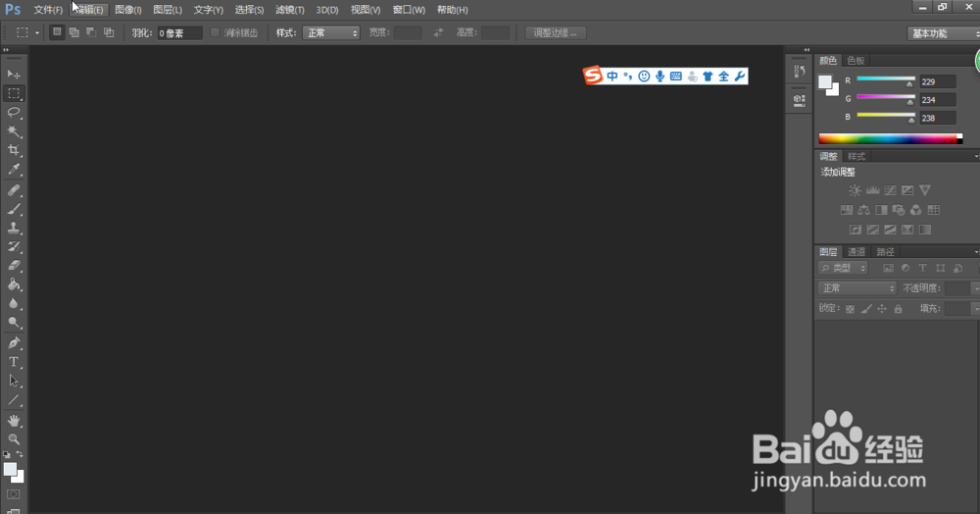This screenshot has width=980, height=514.
Task: Select the Healing Brush tool
Action: 13,190
